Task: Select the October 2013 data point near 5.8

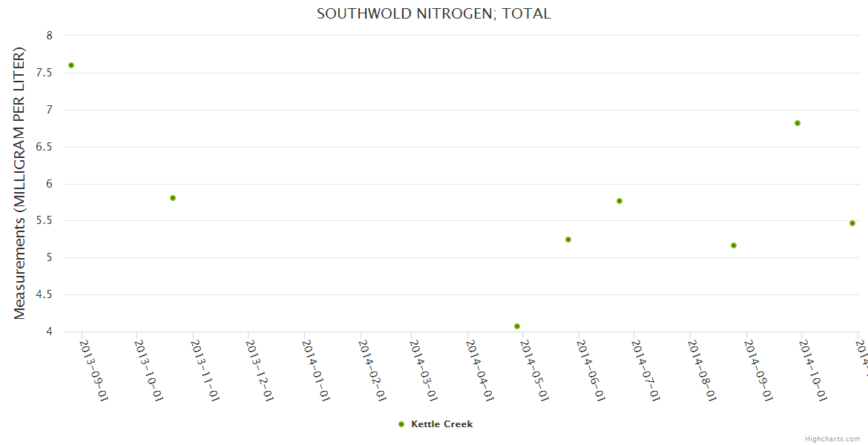Action: point(173,198)
